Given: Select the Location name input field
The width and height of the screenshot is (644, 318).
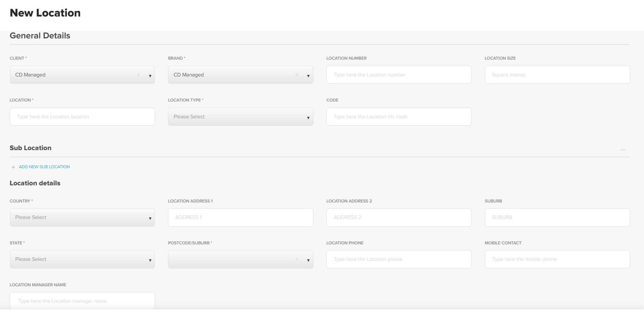Looking at the screenshot, I should pyautogui.click(x=82, y=117).
